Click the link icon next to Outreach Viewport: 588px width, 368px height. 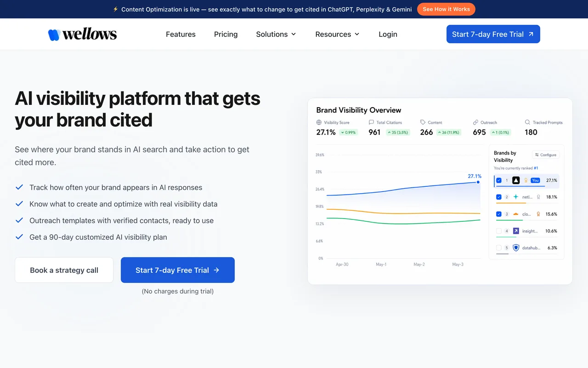point(475,122)
